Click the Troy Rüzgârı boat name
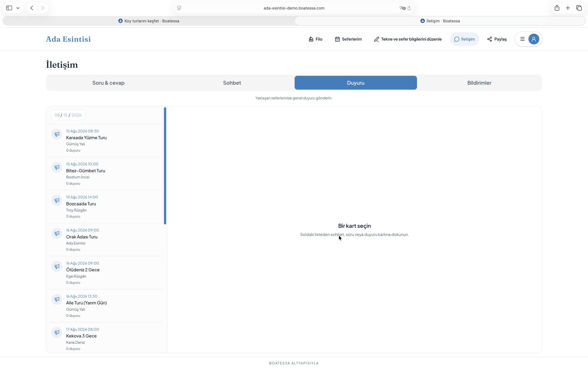This screenshot has width=588, height=369. point(76,210)
